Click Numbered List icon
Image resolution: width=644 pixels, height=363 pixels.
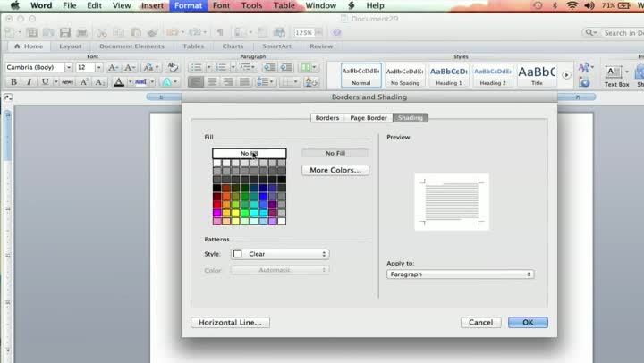point(221,67)
